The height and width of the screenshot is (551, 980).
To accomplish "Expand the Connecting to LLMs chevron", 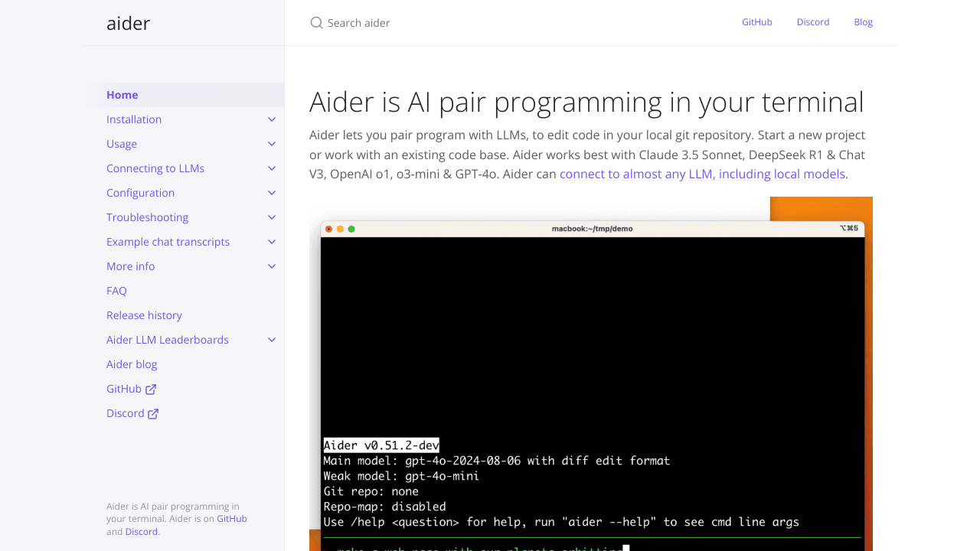I will tap(272, 168).
